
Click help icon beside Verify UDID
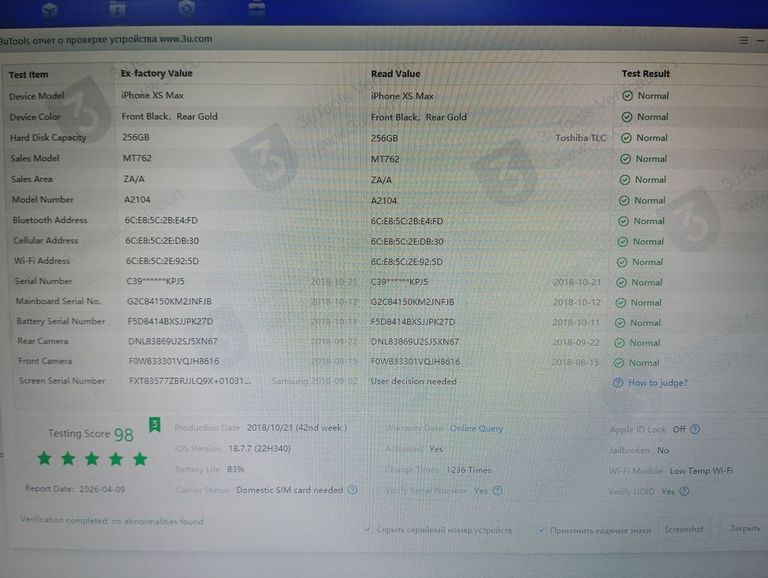coord(696,491)
